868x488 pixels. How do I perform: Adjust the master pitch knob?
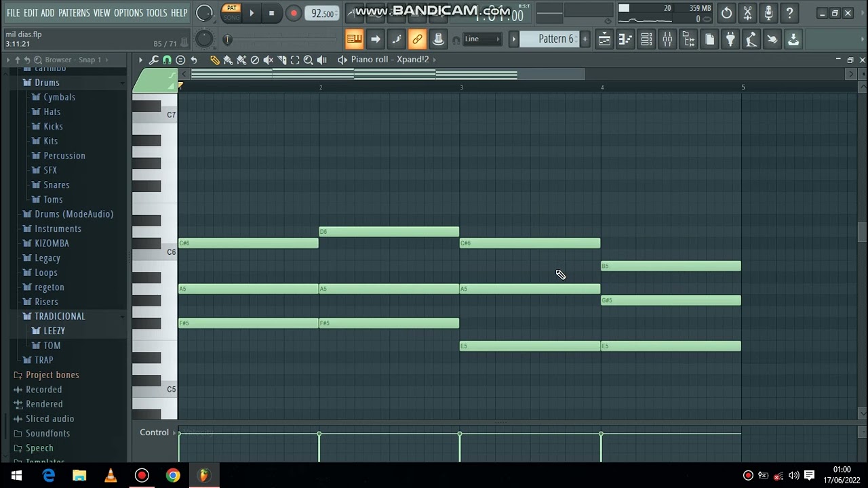point(204,39)
